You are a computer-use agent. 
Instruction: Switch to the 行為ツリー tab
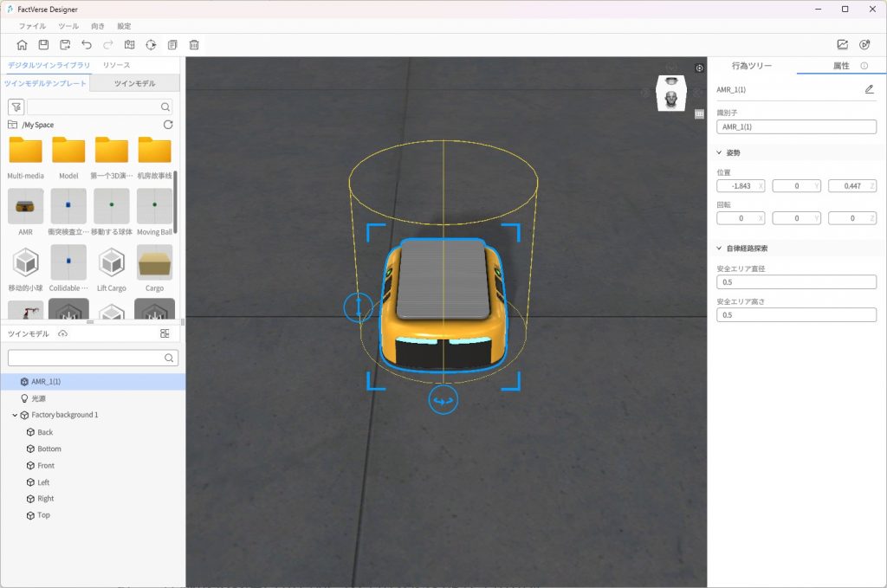pyautogui.click(x=751, y=66)
